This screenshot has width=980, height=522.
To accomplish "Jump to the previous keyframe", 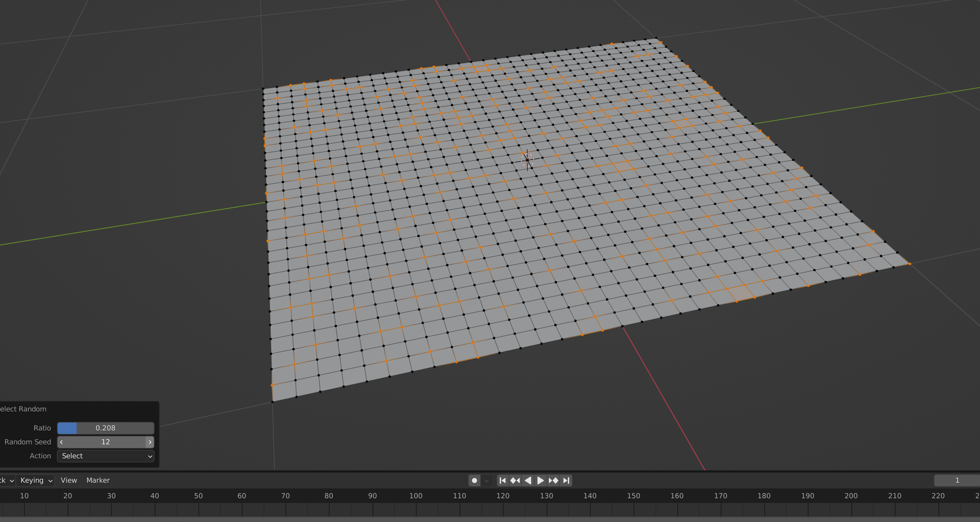I will (x=515, y=481).
